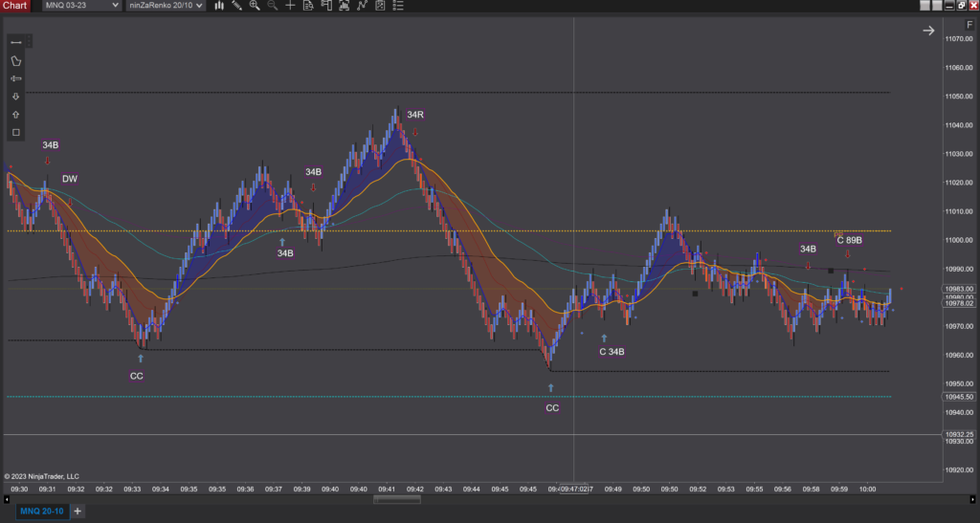Select the ruler line drawing tool
The height and width of the screenshot is (523, 980).
click(16, 42)
